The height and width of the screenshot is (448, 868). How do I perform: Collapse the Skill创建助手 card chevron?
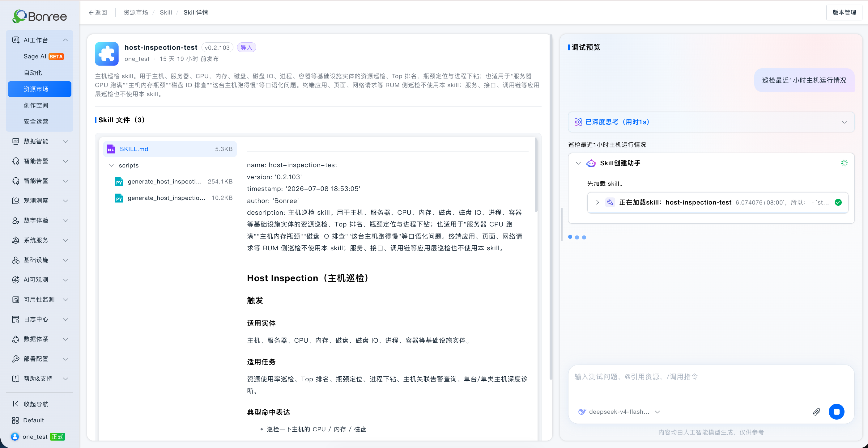[x=578, y=163]
